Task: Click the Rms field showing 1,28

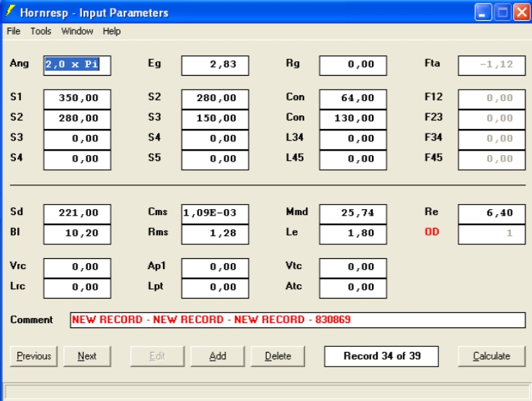Action: (215, 234)
